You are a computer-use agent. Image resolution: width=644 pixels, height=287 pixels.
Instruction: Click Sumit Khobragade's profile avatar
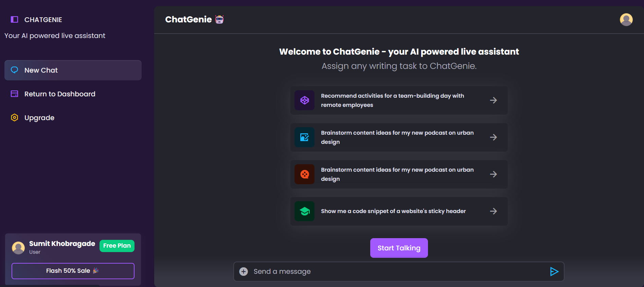click(18, 247)
